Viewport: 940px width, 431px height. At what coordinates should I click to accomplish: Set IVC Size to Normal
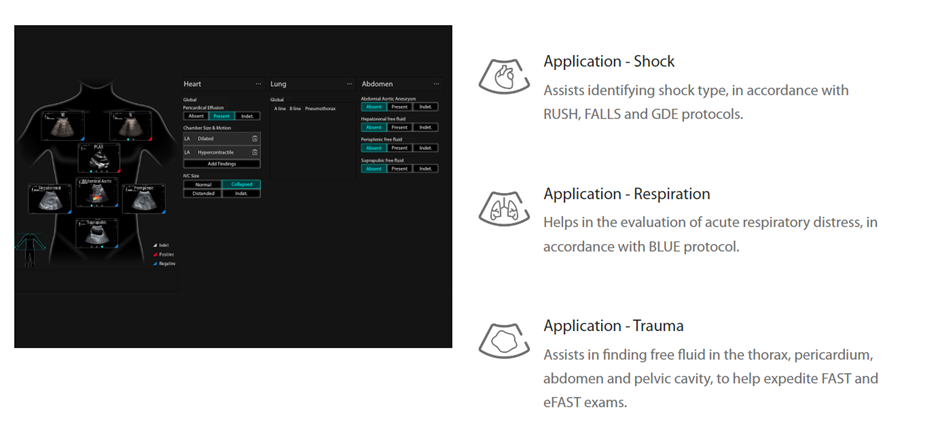pos(203,185)
